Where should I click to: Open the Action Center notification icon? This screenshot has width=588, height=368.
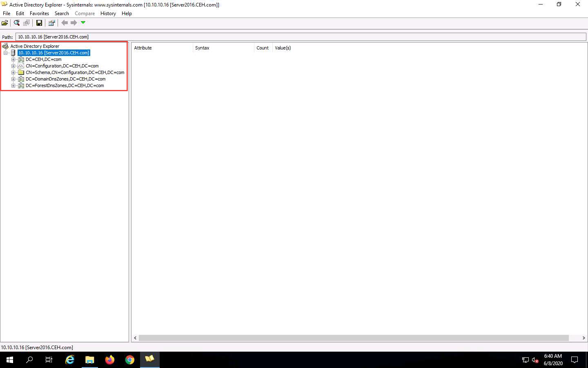575,360
